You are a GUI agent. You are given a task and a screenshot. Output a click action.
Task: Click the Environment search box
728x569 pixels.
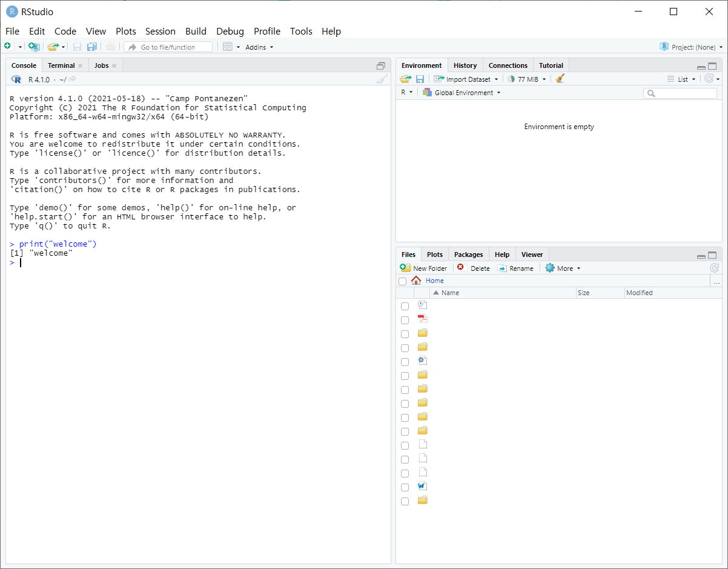click(680, 93)
